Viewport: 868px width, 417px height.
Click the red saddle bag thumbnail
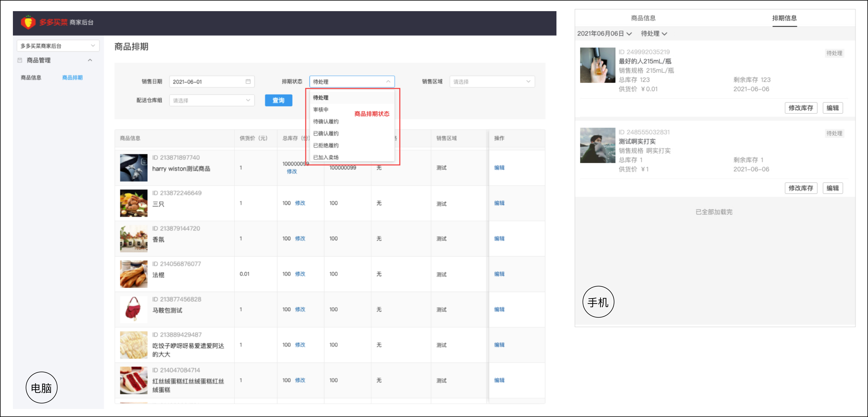click(x=134, y=309)
